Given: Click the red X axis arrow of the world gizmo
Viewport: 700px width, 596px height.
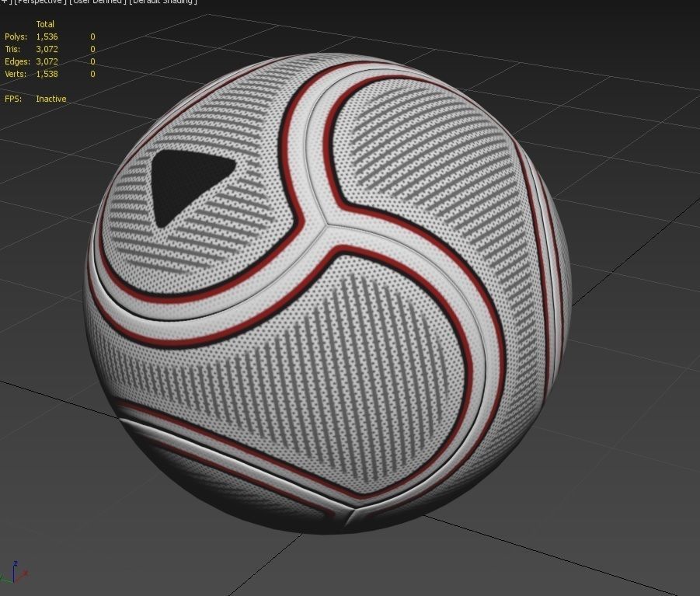Looking at the screenshot, I should click(26, 573).
